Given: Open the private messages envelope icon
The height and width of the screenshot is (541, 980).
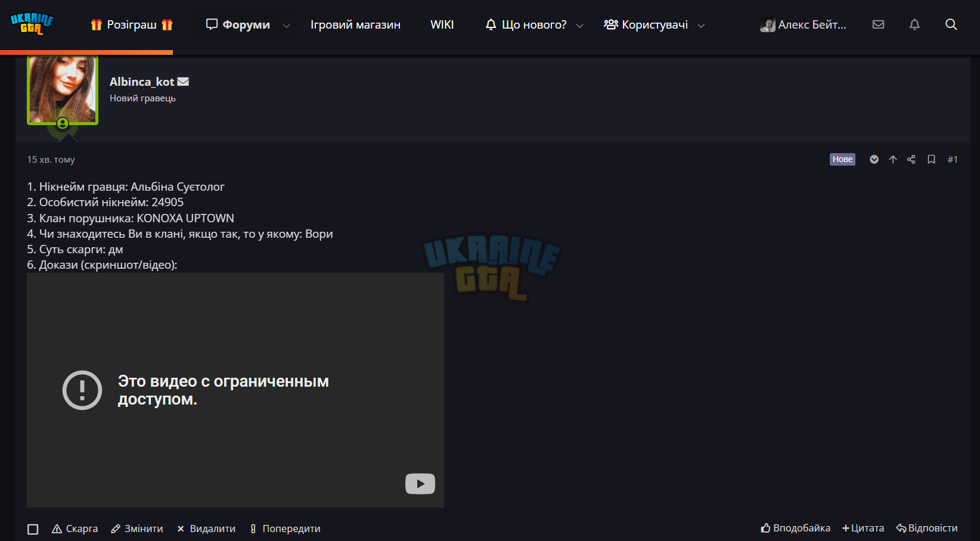Looking at the screenshot, I should (x=878, y=24).
